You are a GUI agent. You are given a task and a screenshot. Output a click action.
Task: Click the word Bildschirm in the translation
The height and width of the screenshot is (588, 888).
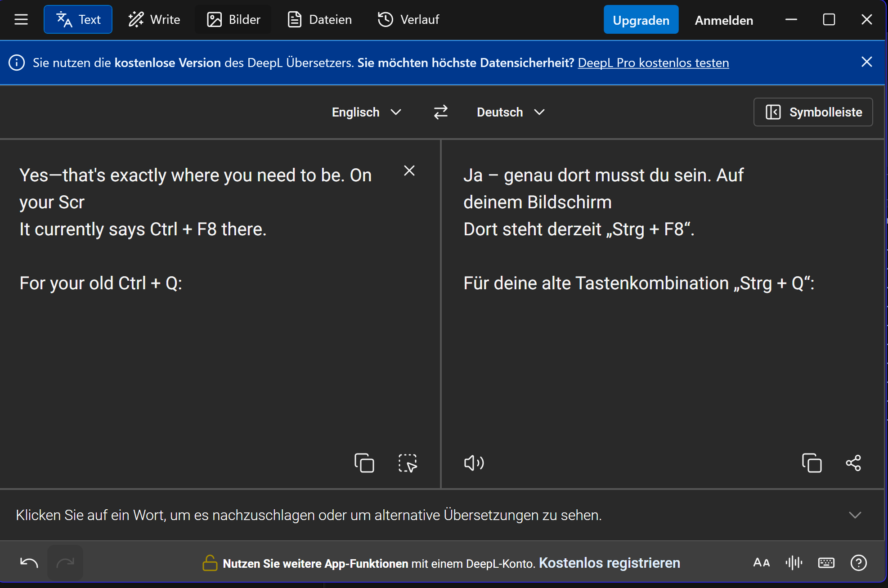click(x=569, y=202)
